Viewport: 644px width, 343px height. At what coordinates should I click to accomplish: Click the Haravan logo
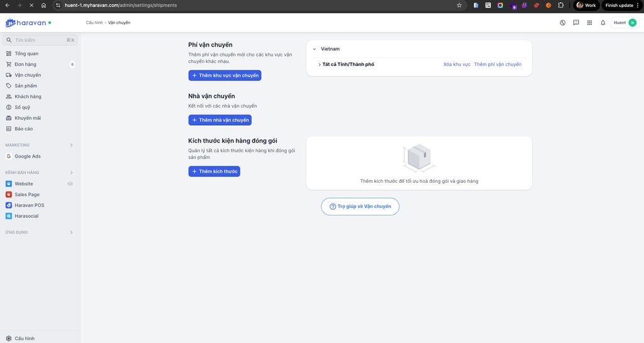28,23
